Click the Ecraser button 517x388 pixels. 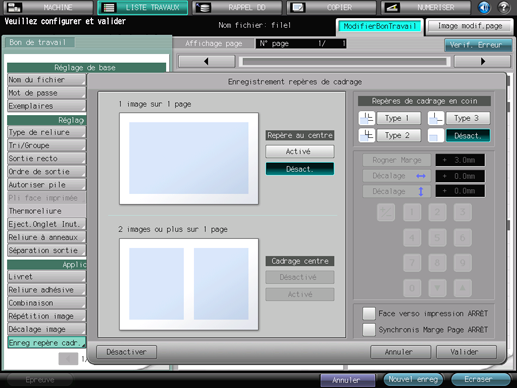click(x=480, y=379)
